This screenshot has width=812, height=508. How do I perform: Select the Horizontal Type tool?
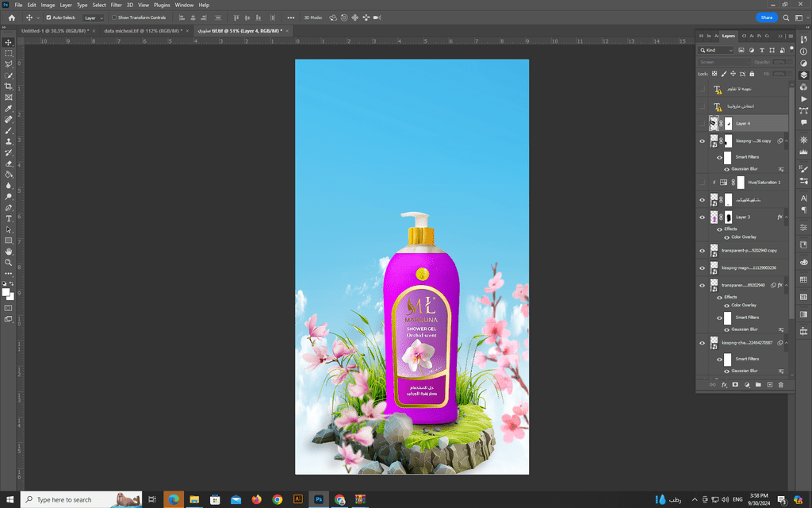(8, 218)
